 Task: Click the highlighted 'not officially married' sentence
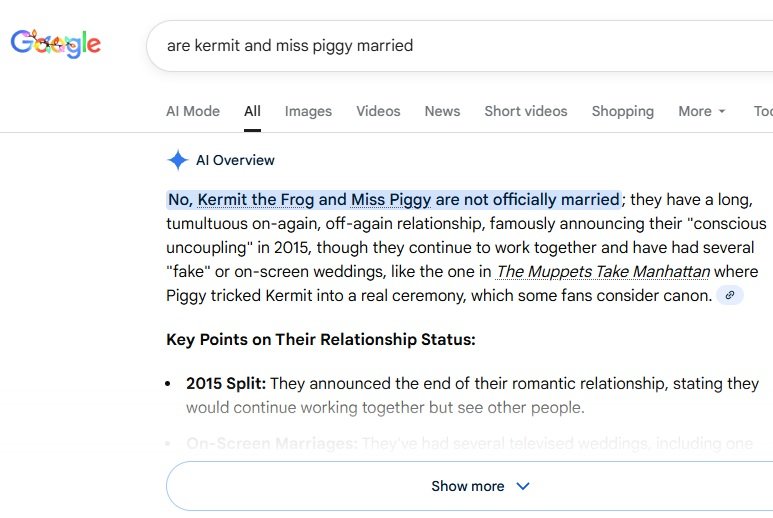pyautogui.click(x=394, y=199)
